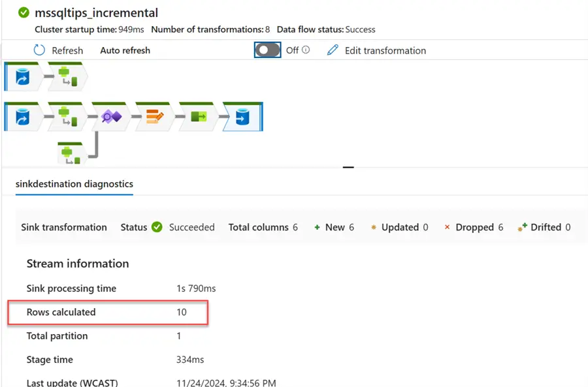This screenshot has height=387, width=588.
Task: Click the New 6 columns indicator
Action: (x=334, y=227)
